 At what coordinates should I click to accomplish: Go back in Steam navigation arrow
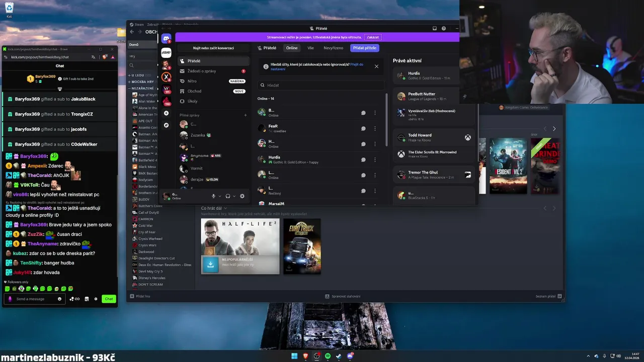(x=132, y=32)
